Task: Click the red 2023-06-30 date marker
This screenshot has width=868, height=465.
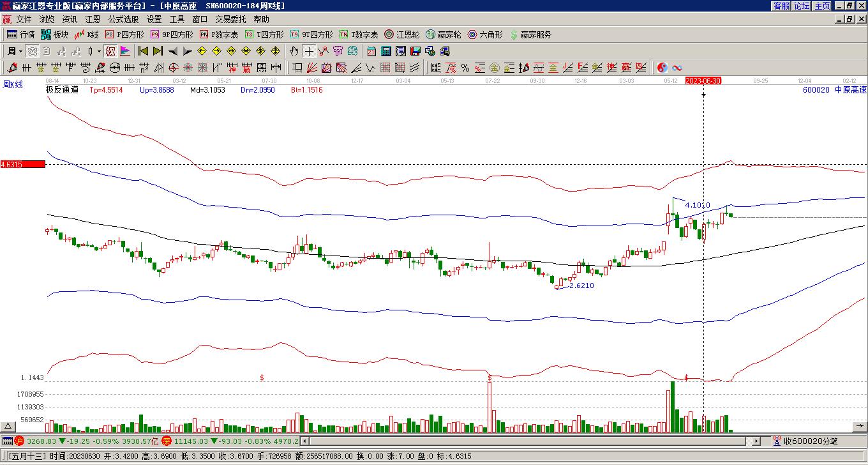Action: [703, 81]
